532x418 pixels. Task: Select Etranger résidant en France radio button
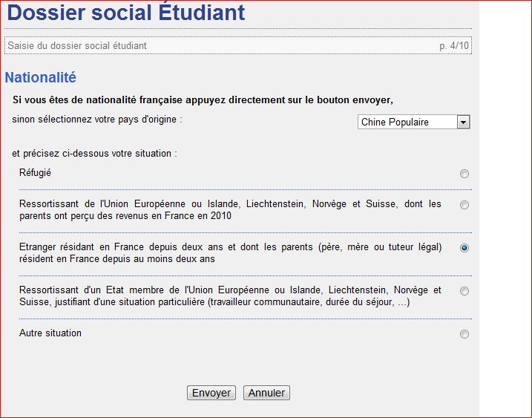pyautogui.click(x=464, y=248)
